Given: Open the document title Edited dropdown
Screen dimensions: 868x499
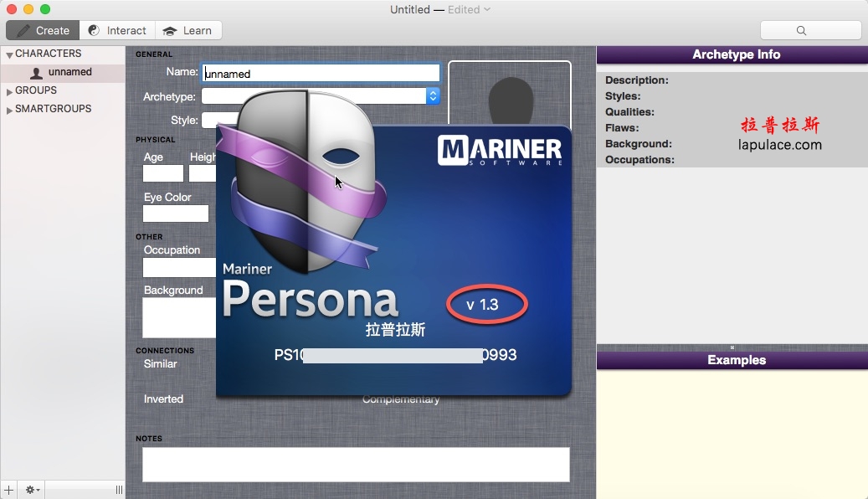Looking at the screenshot, I should [469, 9].
